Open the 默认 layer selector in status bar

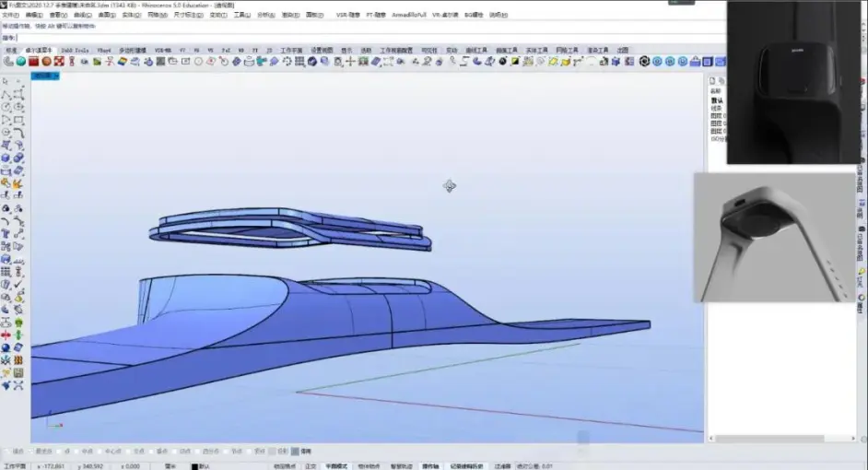click(205, 466)
